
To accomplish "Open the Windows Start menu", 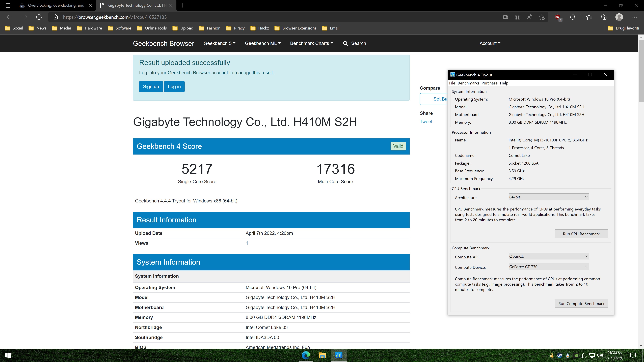I will (x=8, y=355).
